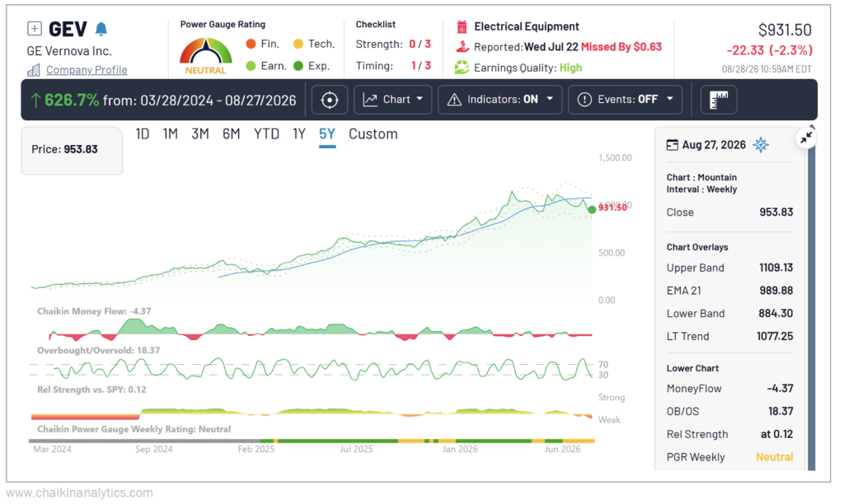Click the ruler measurement tool button
The image size is (844, 504).
719,100
